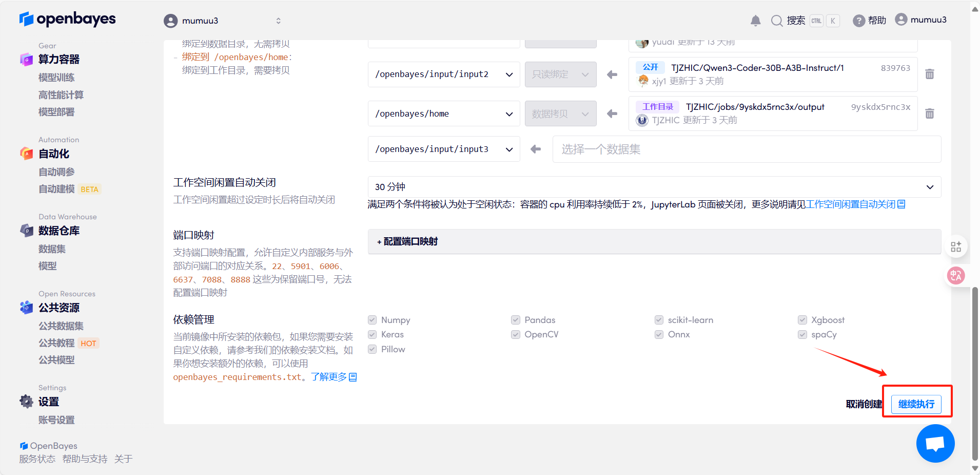Click the 继续执行 button
Viewport: 980px width, 475px height.
coord(916,404)
